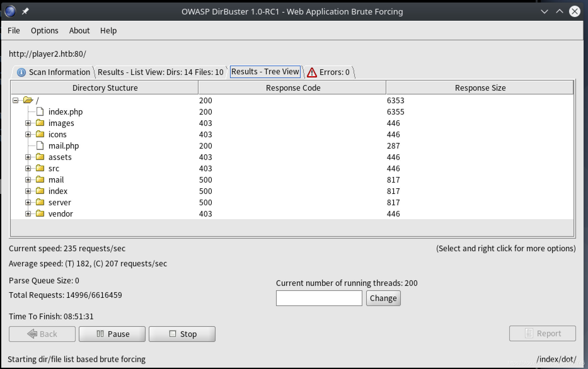Click the scan information blue info icon
588x369 pixels.
click(x=21, y=72)
